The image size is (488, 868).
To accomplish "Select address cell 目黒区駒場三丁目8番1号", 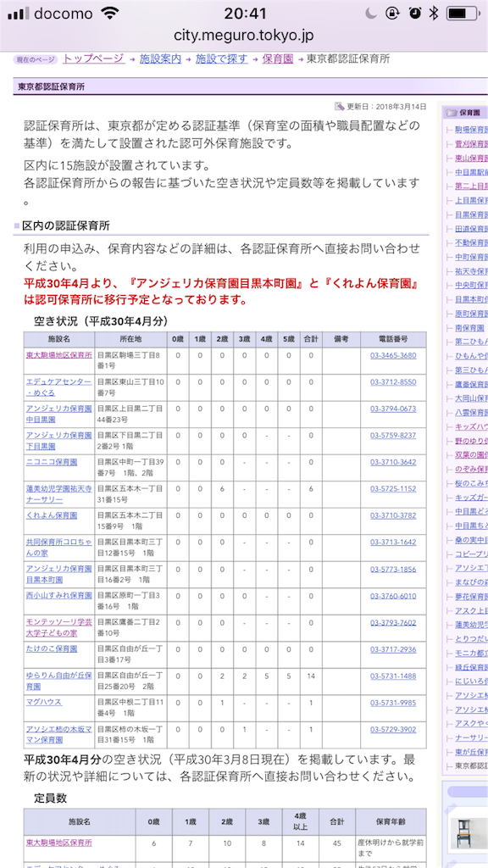I will coord(130,360).
